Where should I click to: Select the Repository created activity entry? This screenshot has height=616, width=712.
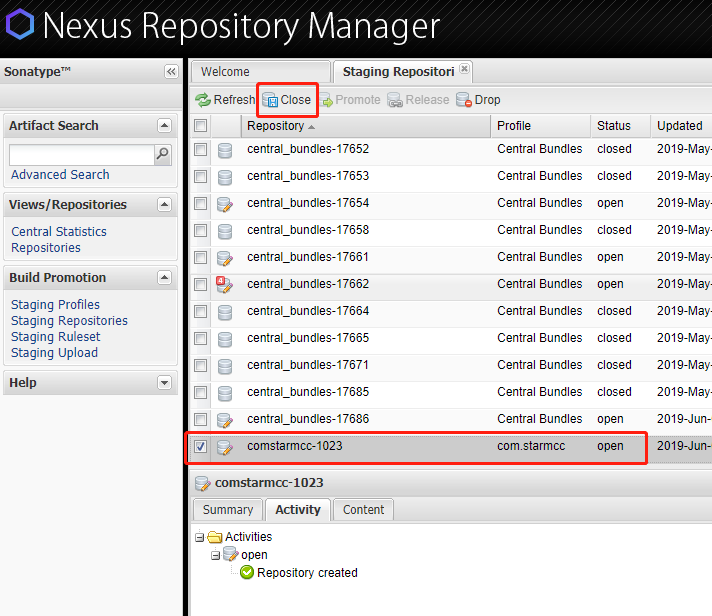coord(307,573)
